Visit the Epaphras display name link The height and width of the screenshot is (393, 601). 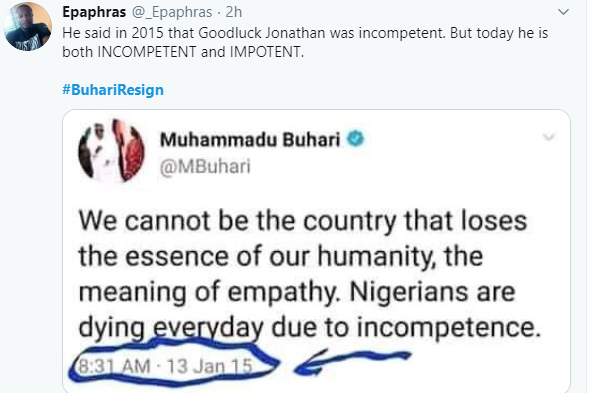click(94, 12)
